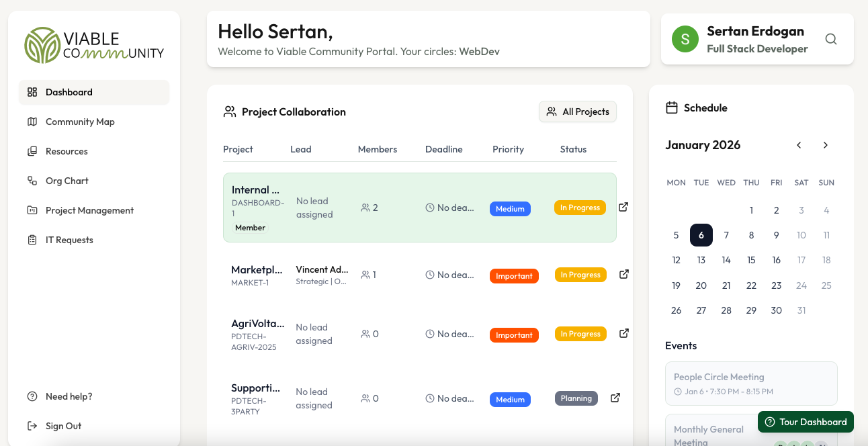Go to next month in the calendar

coord(826,144)
